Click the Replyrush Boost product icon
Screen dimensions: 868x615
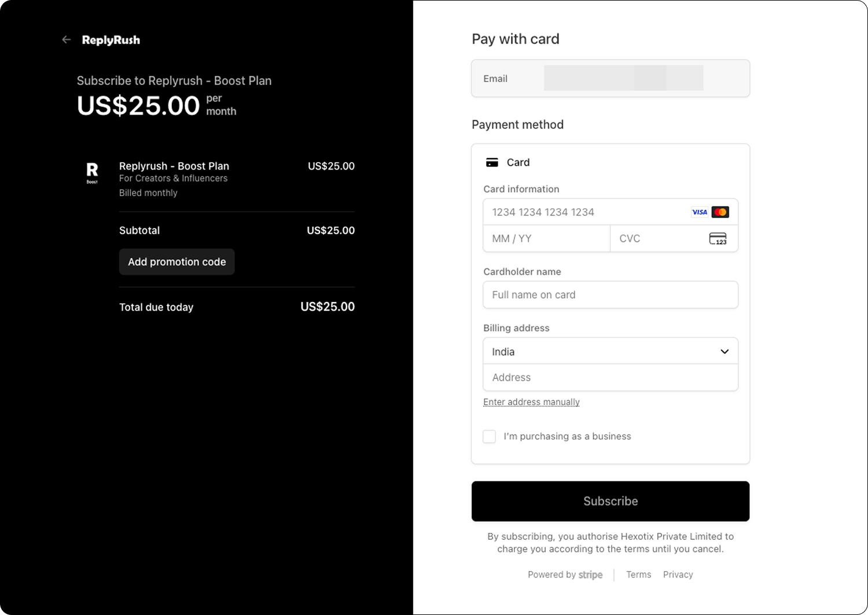tap(92, 173)
